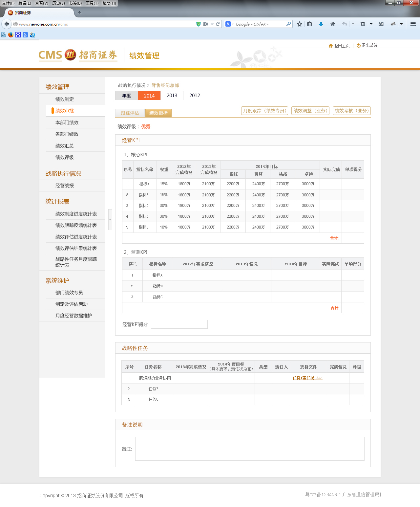Click the bookmark star icon
This screenshot has width=420, height=507.
[x=299, y=24]
